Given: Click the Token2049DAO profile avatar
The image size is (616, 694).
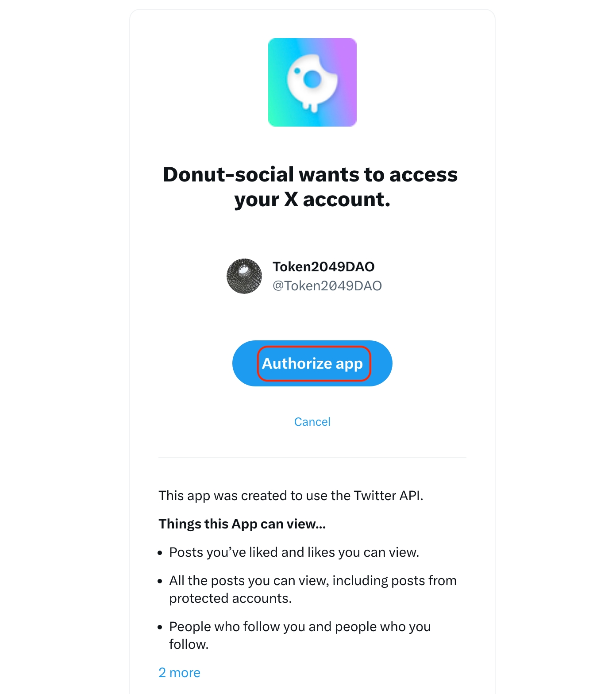Looking at the screenshot, I should (x=244, y=276).
